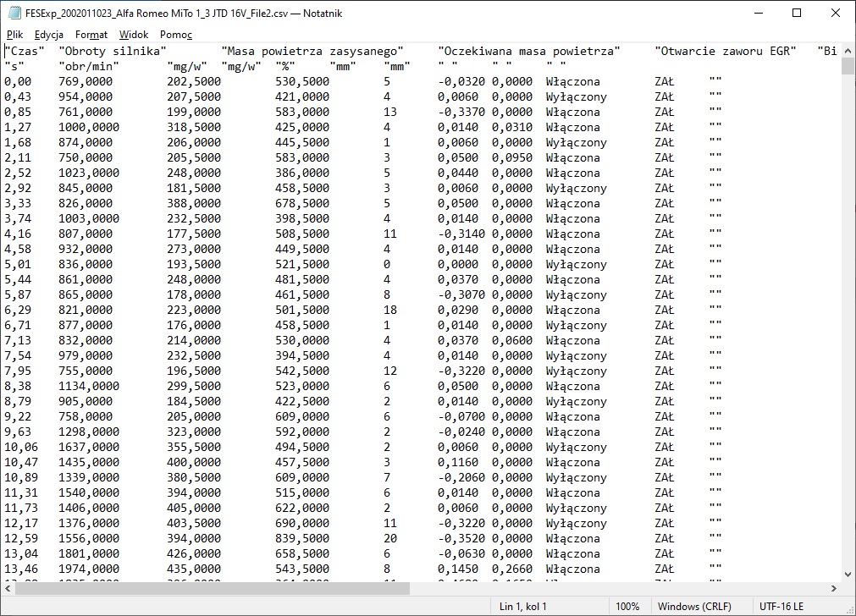This screenshot has width=856, height=616.
Task: Click the value 1298,0000
Action: click(x=88, y=432)
